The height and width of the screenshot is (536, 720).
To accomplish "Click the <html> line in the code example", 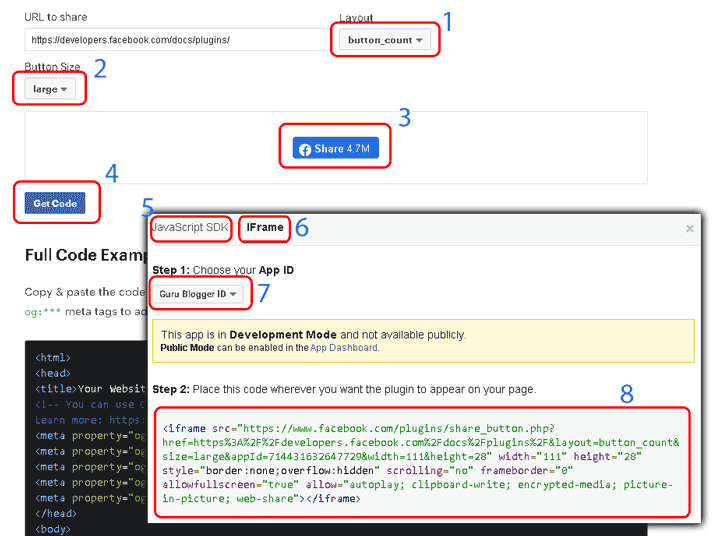I will 53,357.
